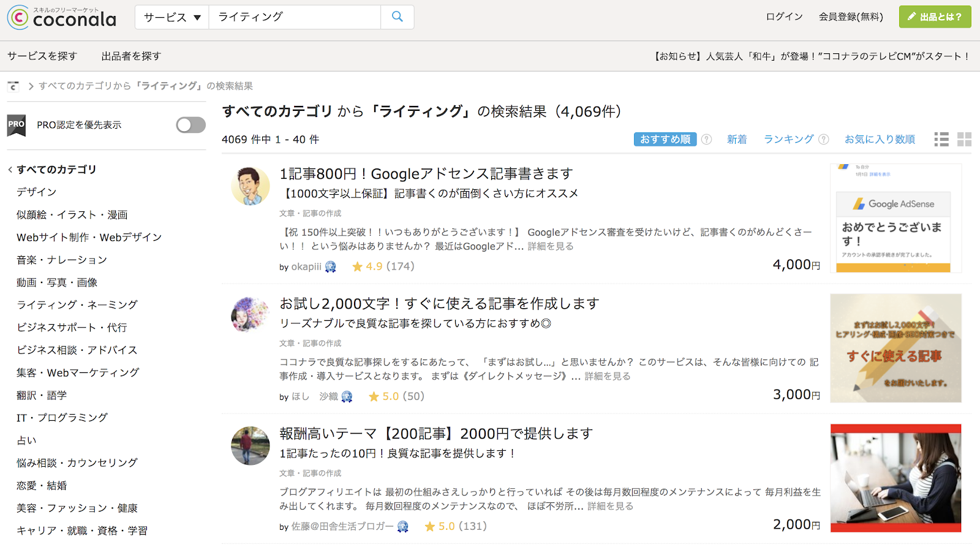The width and height of the screenshot is (980, 547).
Task: Click the green 出品とは? button
Action: click(x=935, y=17)
